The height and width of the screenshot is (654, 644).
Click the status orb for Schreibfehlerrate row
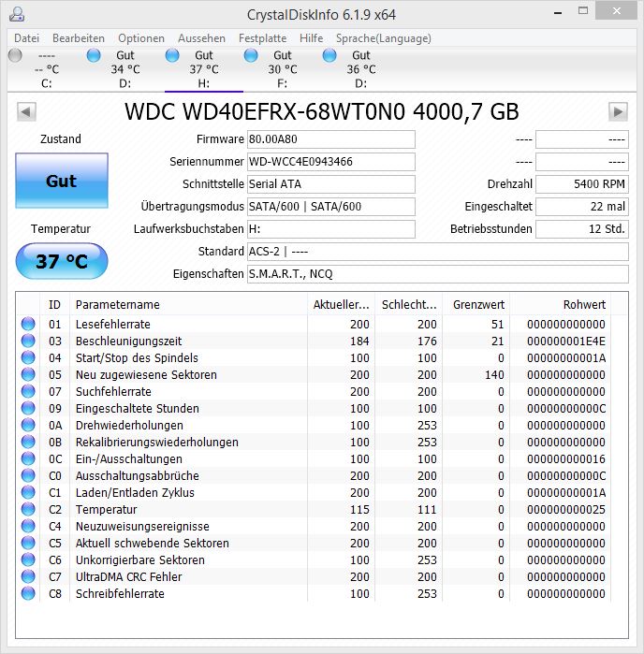[28, 593]
